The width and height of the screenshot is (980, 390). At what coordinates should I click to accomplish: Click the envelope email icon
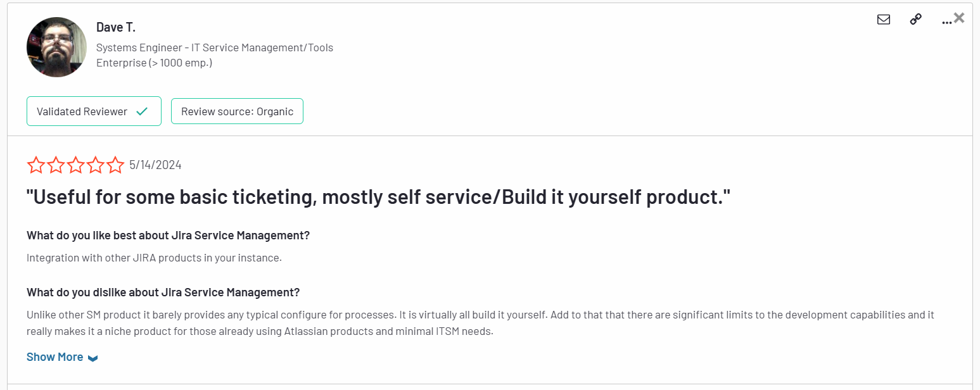click(x=883, y=20)
